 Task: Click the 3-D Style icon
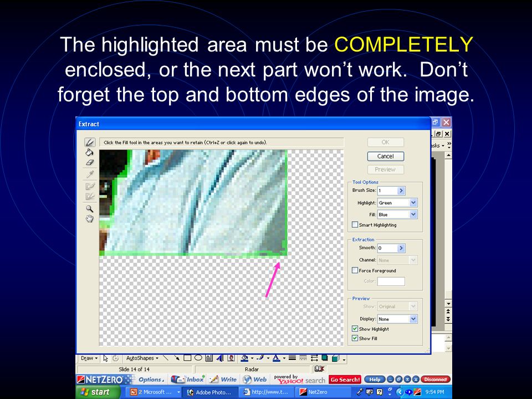[335, 358]
